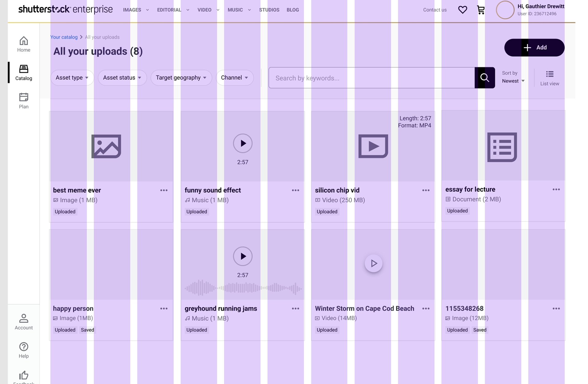The height and width of the screenshot is (384, 588).
Task: Click the Search by keywords field
Action: [371, 78]
